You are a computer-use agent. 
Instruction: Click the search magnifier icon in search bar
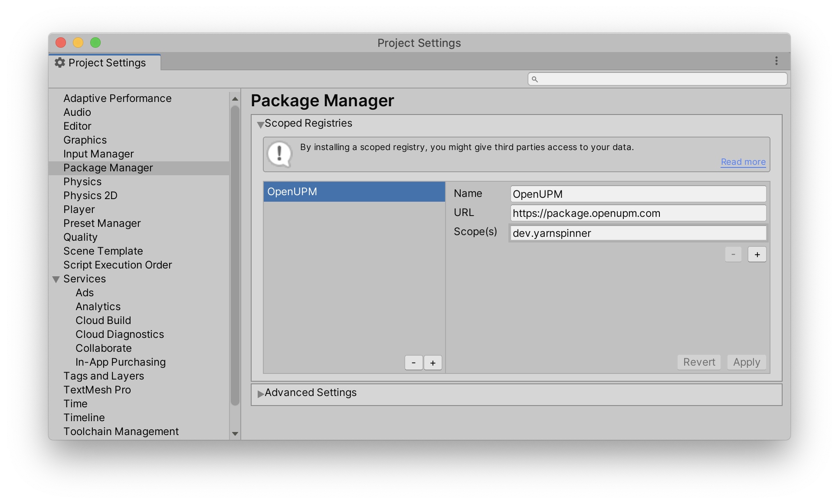535,79
